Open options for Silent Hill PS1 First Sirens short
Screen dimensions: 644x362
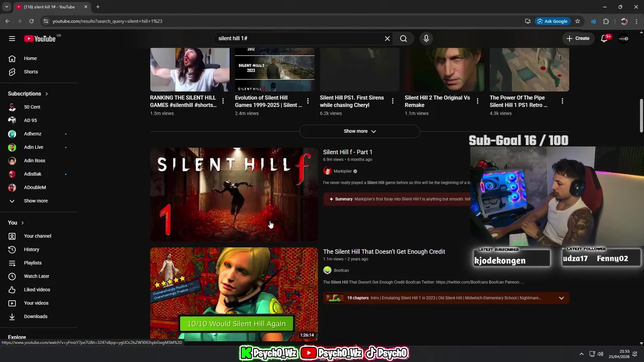pyautogui.click(x=393, y=101)
